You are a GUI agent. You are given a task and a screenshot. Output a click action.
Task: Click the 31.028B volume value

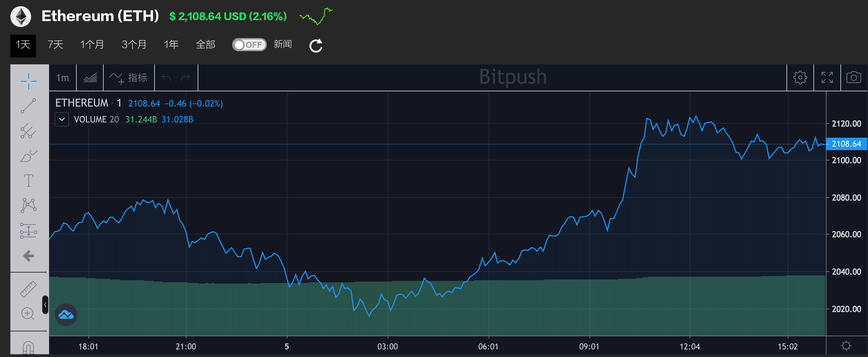177,119
